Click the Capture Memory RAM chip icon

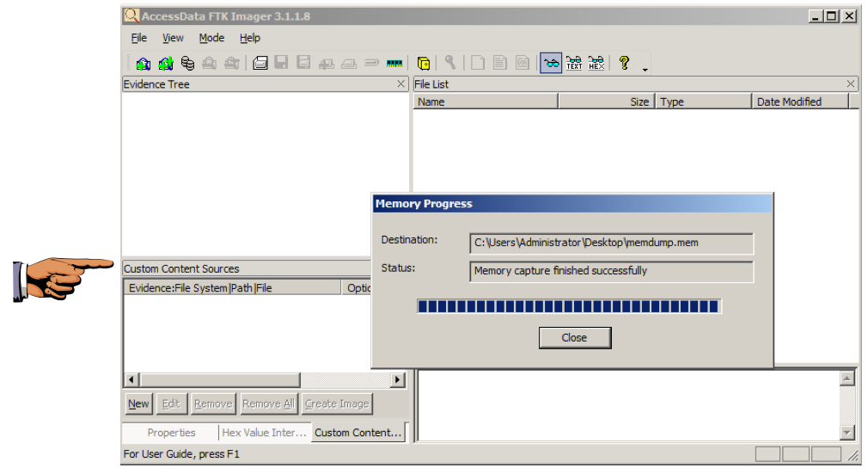394,64
